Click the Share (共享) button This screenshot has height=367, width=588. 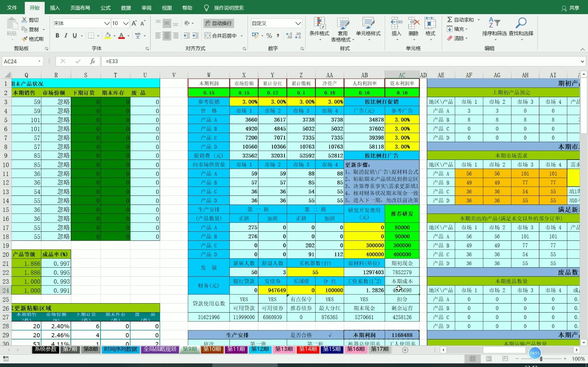coord(570,8)
